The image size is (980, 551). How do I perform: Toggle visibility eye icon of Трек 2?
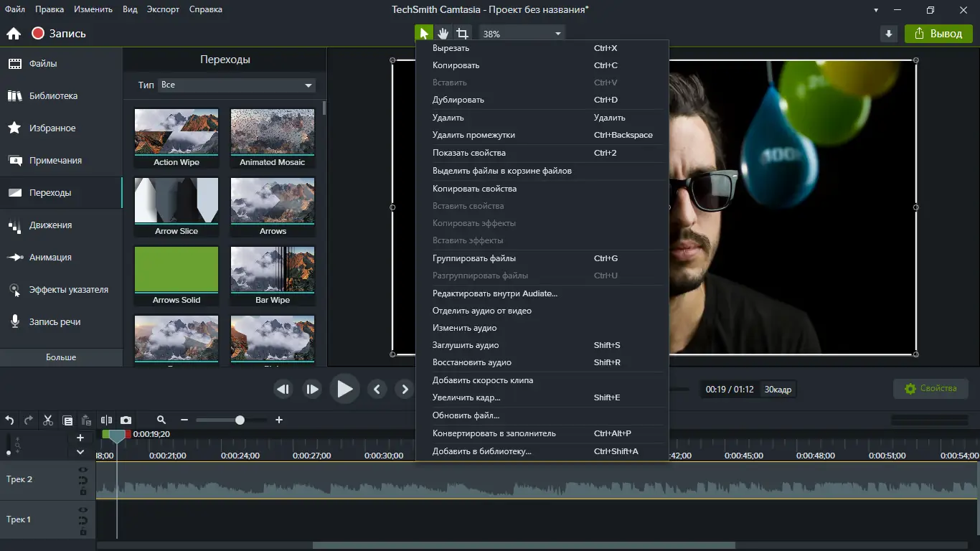(x=83, y=470)
